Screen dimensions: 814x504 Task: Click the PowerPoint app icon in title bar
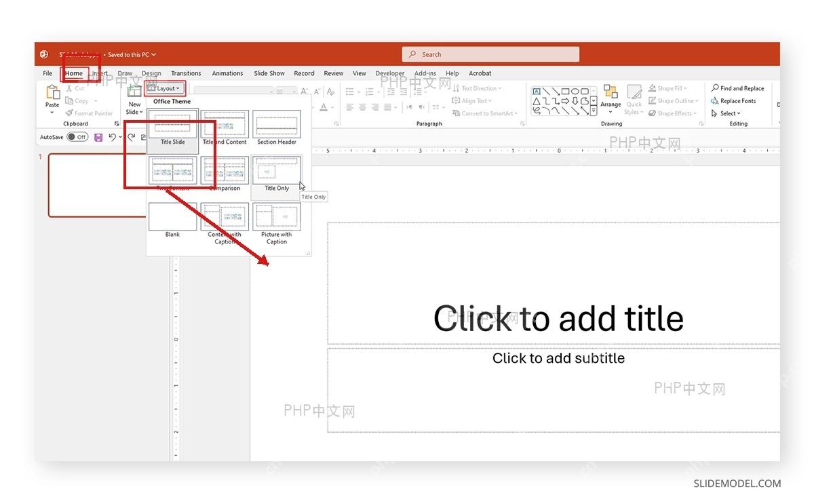click(44, 54)
